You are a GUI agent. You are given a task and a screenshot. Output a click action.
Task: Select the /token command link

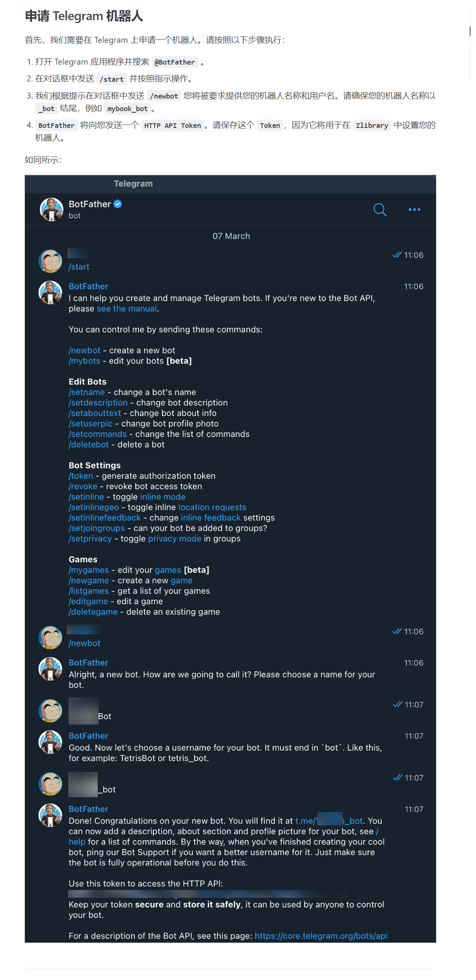tap(81, 476)
